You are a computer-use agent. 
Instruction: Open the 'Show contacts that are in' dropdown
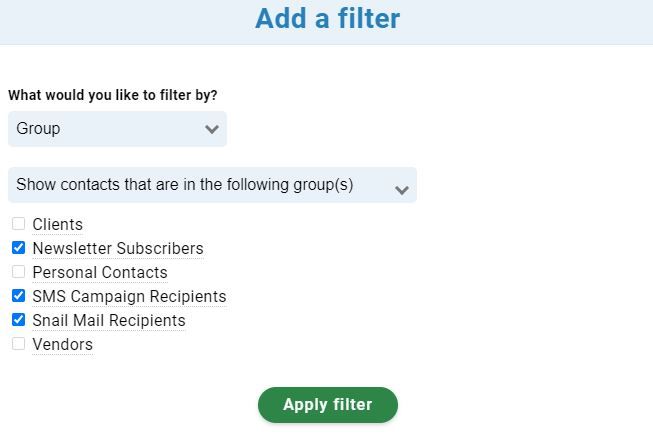pyautogui.click(x=212, y=185)
